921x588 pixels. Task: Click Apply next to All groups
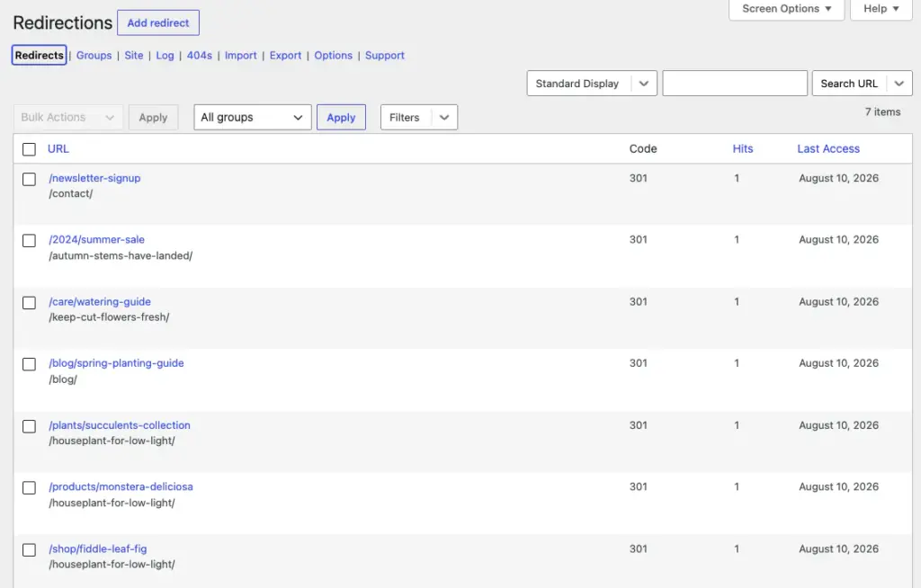tap(341, 118)
